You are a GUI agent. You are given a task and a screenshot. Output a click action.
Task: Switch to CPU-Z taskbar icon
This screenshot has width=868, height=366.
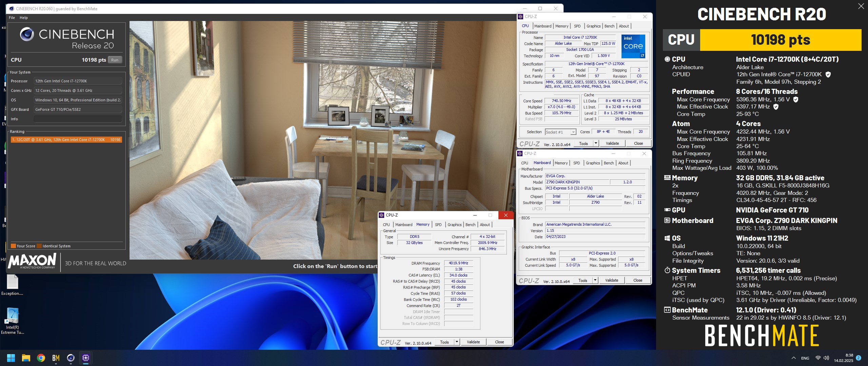(x=86, y=358)
